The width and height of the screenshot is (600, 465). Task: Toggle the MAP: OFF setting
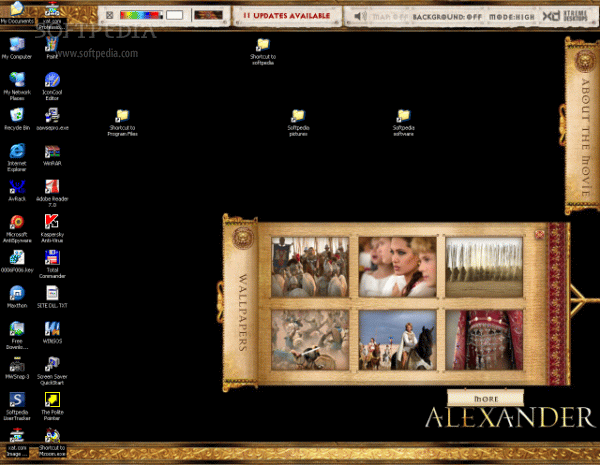click(x=390, y=17)
